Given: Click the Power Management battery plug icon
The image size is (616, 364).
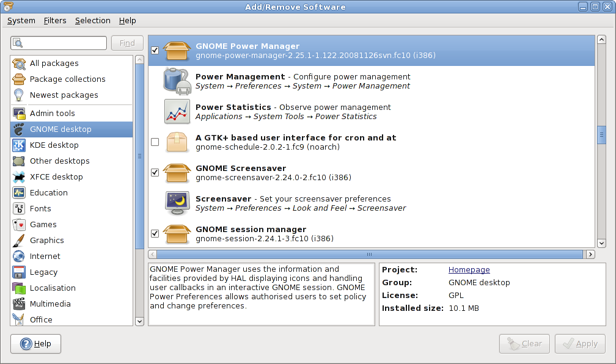Looking at the screenshot, I should click(177, 81).
